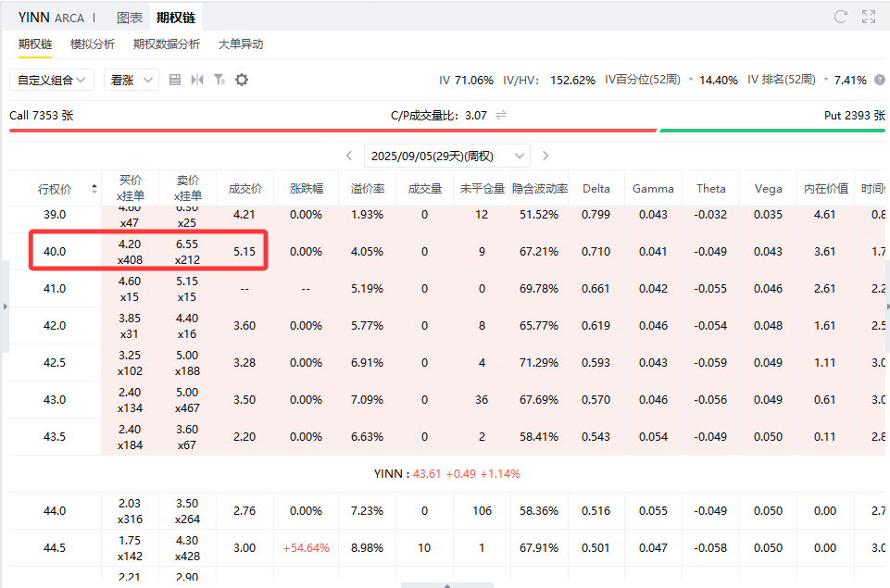890x588 pixels.
Task: Open the 自定义组合 dropdown
Action: (52, 80)
